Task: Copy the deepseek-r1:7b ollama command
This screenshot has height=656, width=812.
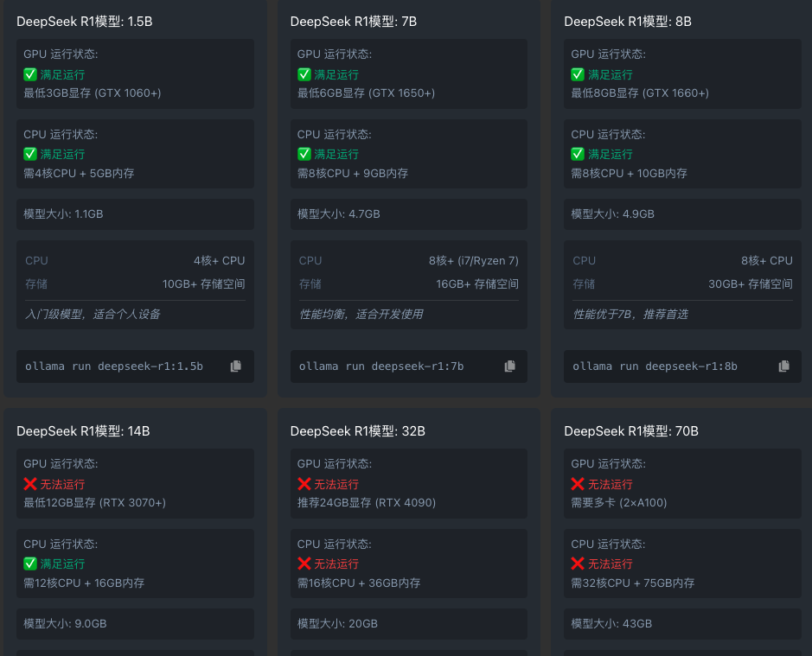Action: pos(509,366)
